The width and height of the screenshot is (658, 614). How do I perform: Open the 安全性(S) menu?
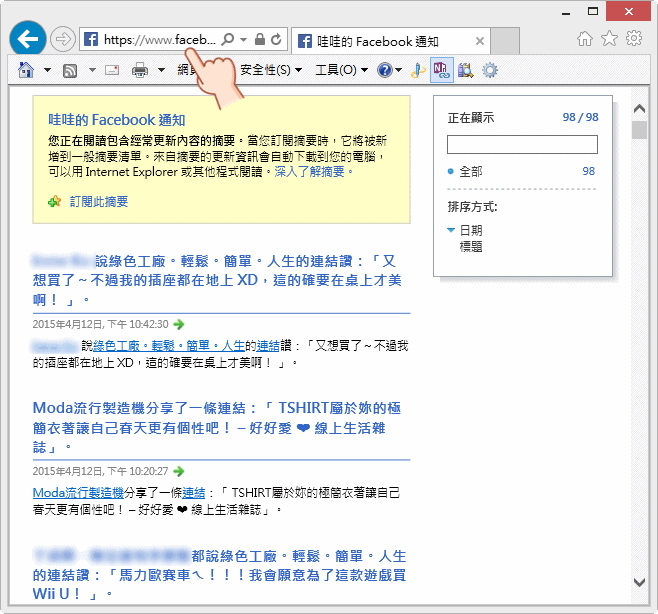(x=271, y=70)
